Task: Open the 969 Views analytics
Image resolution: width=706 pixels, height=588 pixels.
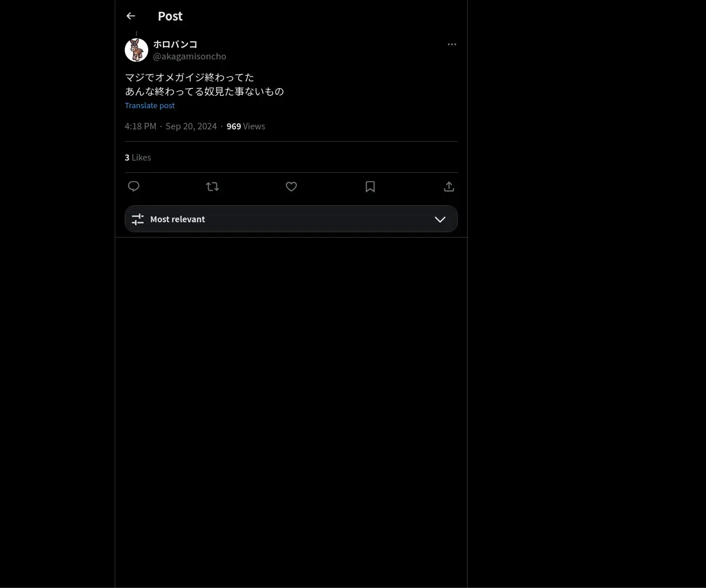Action: [246, 126]
